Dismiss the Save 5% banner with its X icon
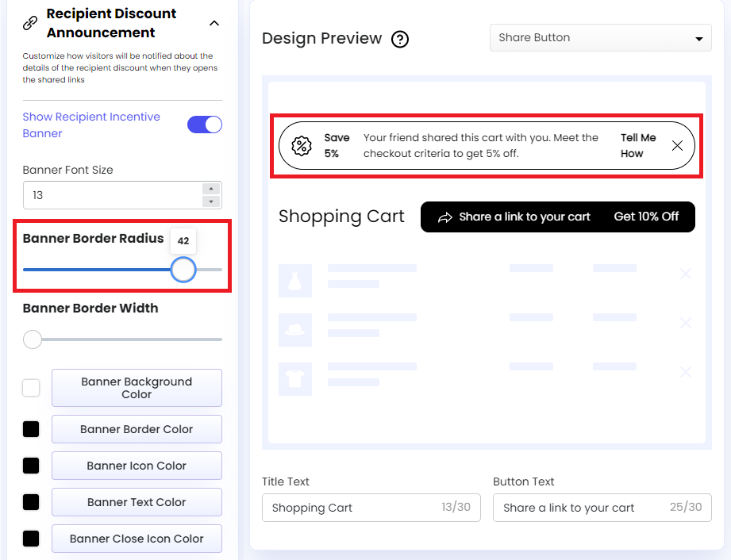 click(x=678, y=146)
